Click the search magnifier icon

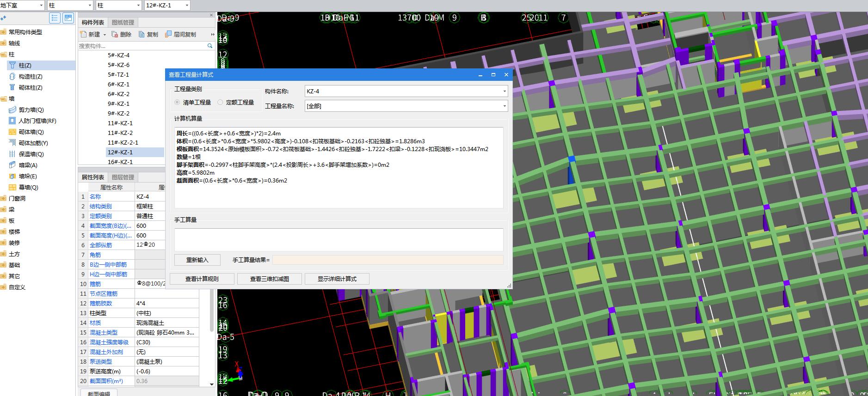click(x=210, y=46)
